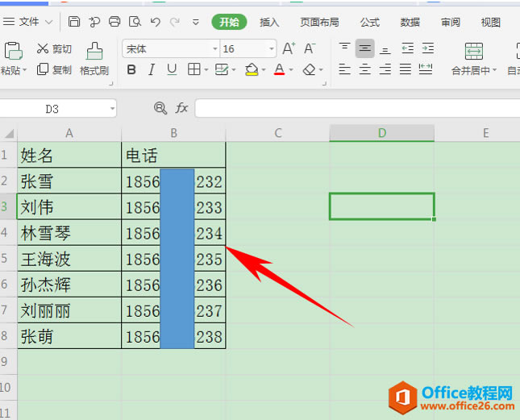This screenshot has height=420, width=520.
Task: Toggle Italic formatting
Action: click(x=152, y=69)
